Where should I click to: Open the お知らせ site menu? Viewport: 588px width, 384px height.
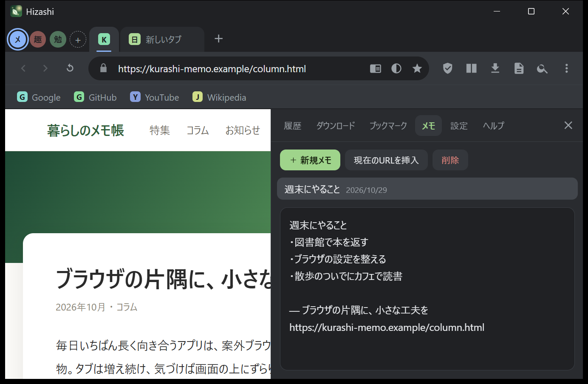[243, 130]
